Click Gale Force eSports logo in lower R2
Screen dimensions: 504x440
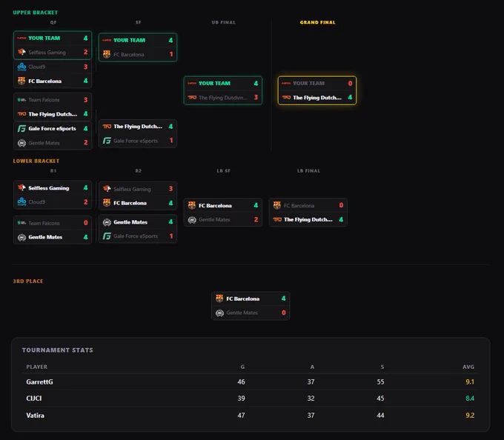(107, 236)
